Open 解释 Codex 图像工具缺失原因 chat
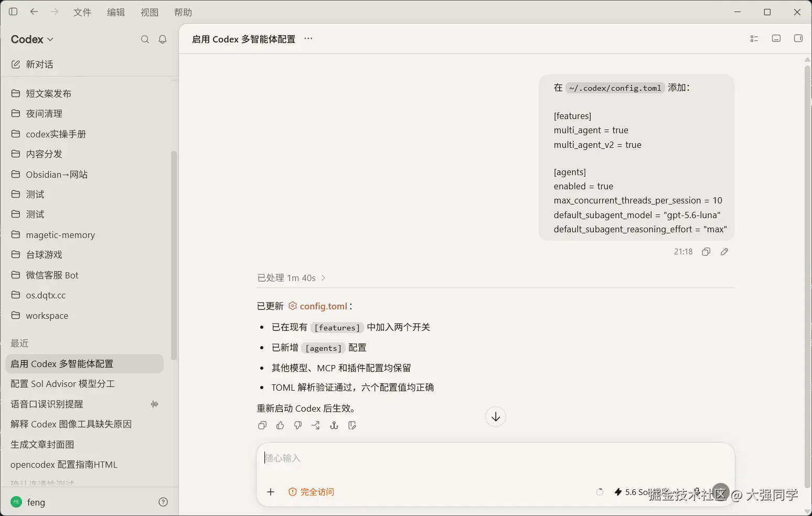Image resolution: width=812 pixels, height=516 pixels. (84, 424)
